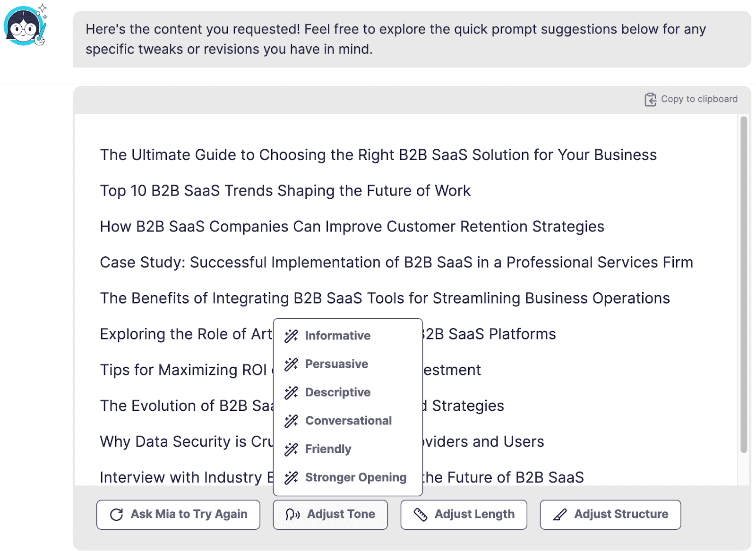756x551 pixels.
Task: Click the voice icon on Adjust Tone button
Action: (x=292, y=514)
